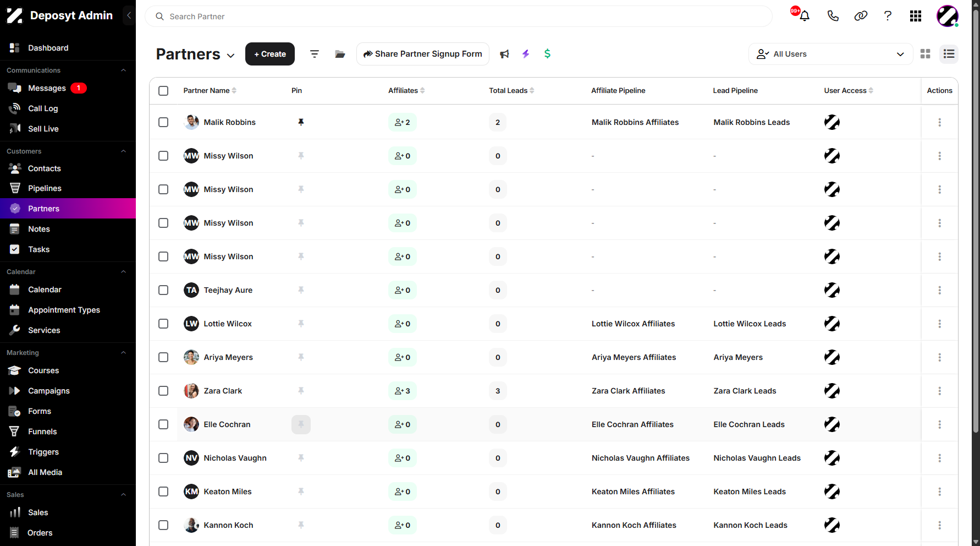
Task: Sort by Partner Name column
Action: pos(210,91)
